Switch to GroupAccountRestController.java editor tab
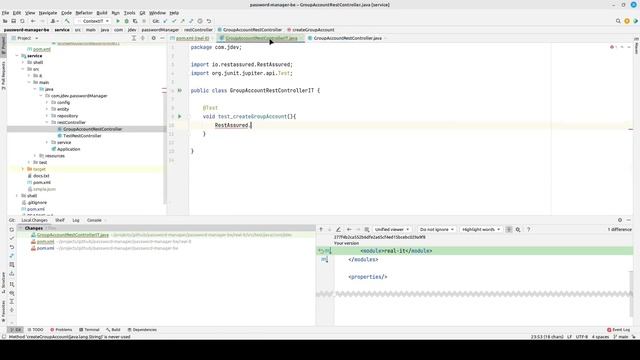Screen dimensions: 640x360 point(347,38)
